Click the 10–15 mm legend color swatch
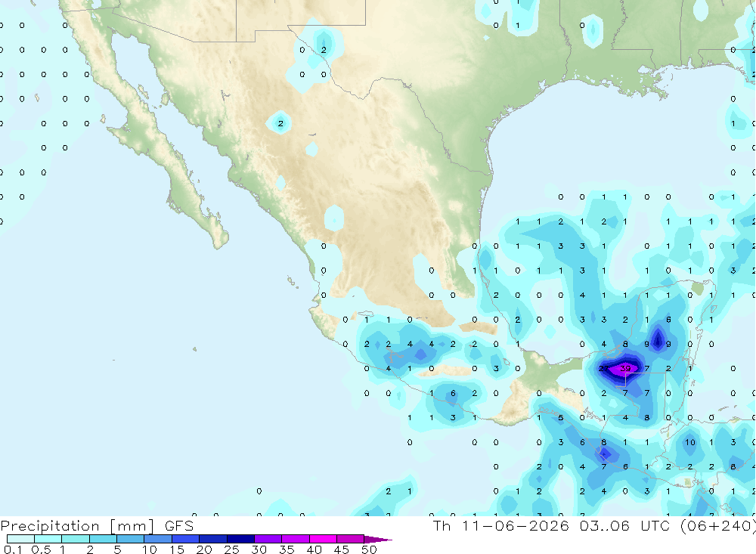756x554 pixels. (158, 539)
